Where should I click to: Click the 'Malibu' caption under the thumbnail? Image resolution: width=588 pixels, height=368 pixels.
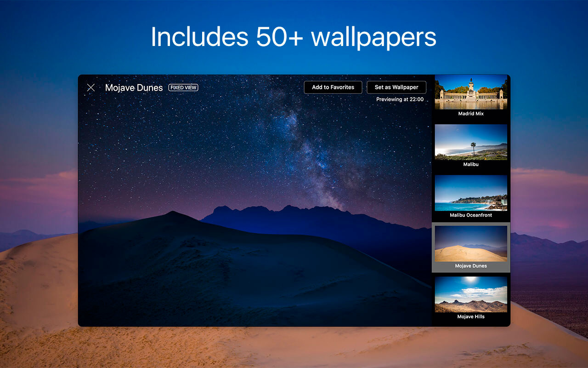click(471, 164)
